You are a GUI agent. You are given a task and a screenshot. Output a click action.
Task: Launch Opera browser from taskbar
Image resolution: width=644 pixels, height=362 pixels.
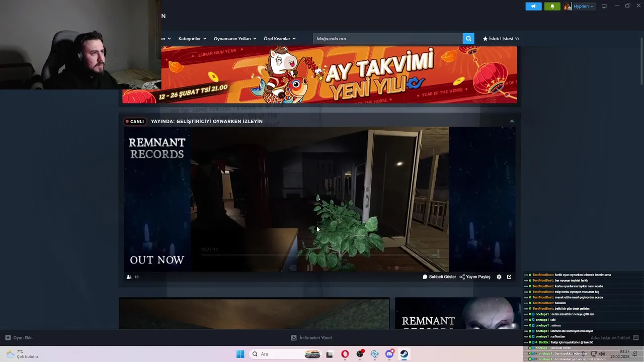tap(345, 354)
